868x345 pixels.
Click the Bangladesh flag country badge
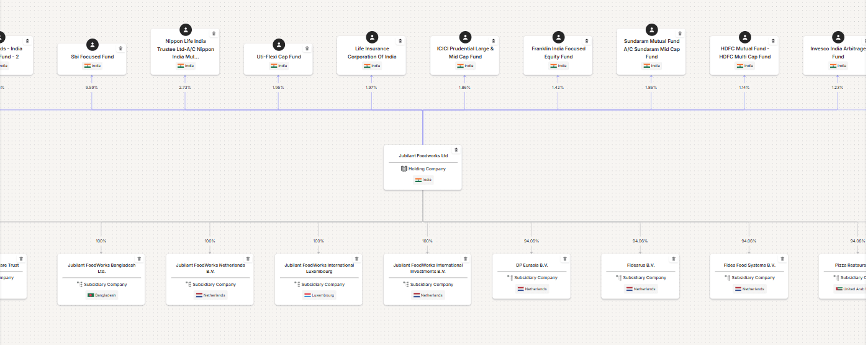(x=101, y=295)
